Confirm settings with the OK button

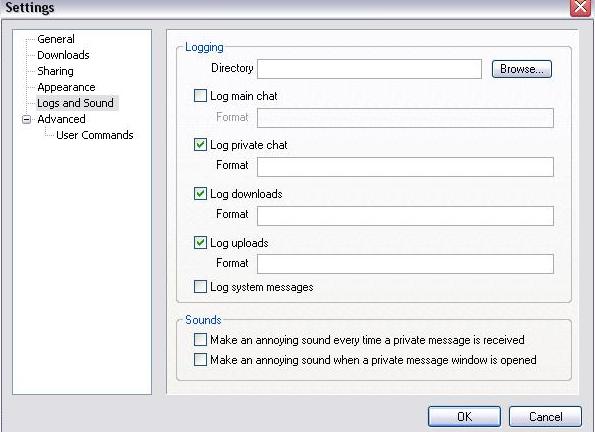[464, 416]
